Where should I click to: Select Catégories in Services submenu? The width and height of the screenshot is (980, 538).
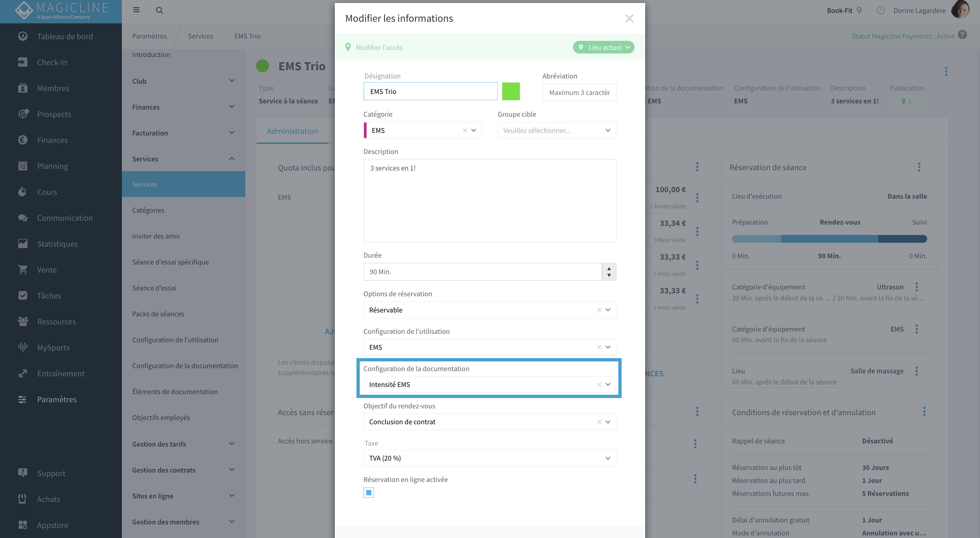click(148, 210)
